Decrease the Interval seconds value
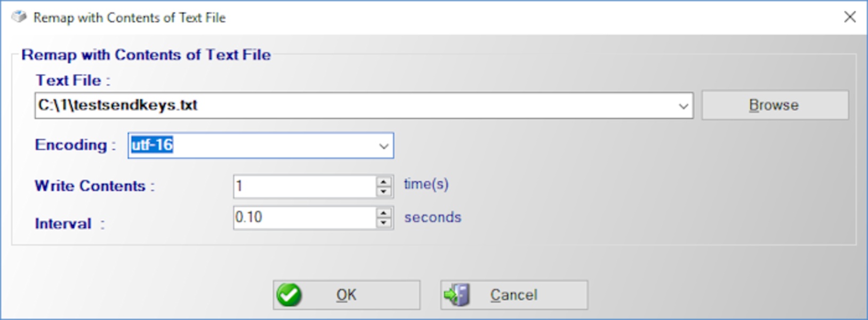The width and height of the screenshot is (868, 320). tap(384, 222)
